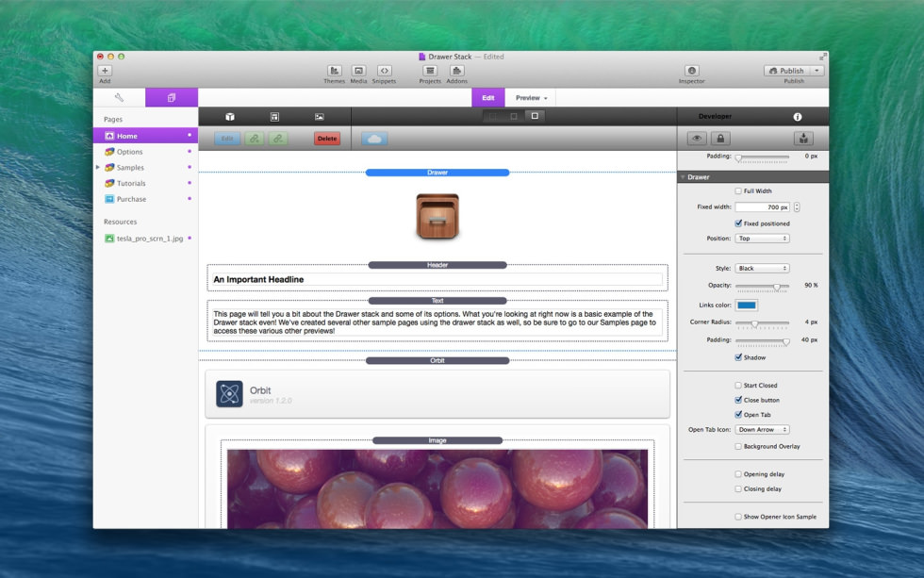Switch to the wrench settings sidebar tab

[x=119, y=98]
